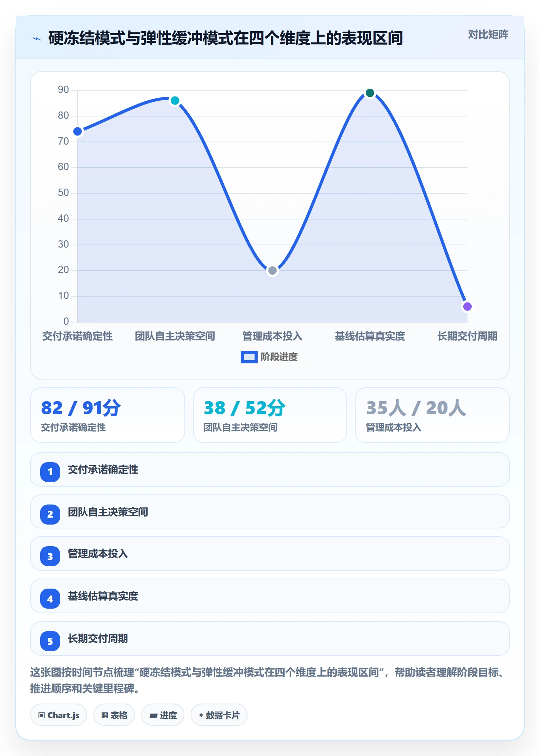Screen dimensions: 540x756
Task: Open the 82 / 91分 data card
Action: [108, 415]
